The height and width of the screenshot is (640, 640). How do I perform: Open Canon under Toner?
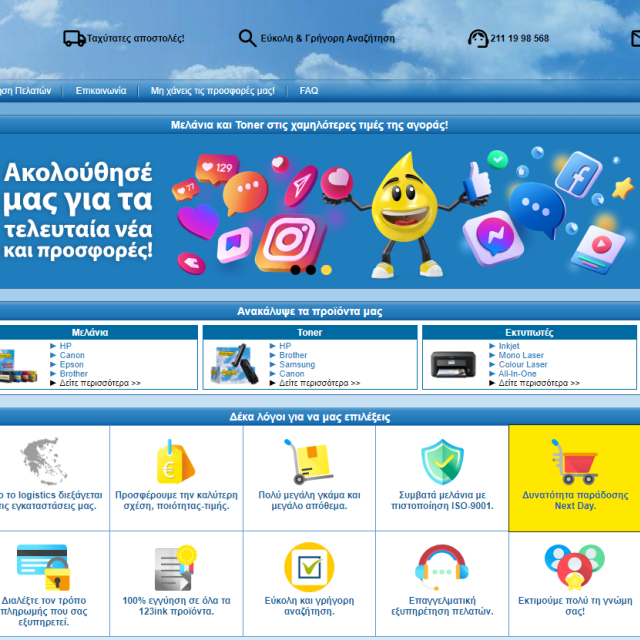[292, 373]
